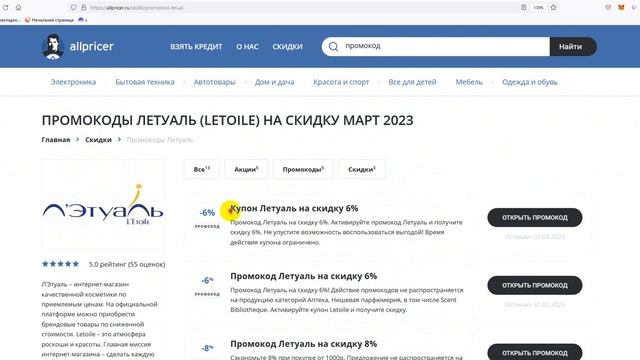
Task: Click the Л'Этуаль store logo image
Action: pyautogui.click(x=103, y=204)
